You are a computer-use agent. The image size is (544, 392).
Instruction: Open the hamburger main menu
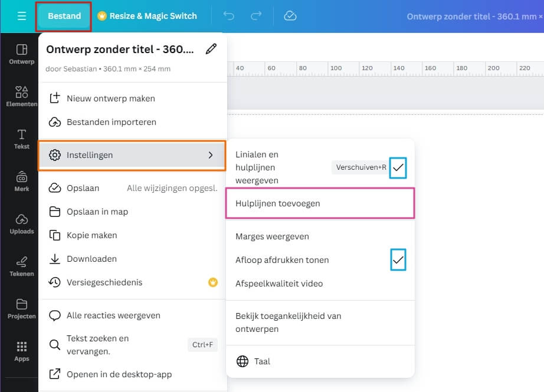tap(21, 16)
